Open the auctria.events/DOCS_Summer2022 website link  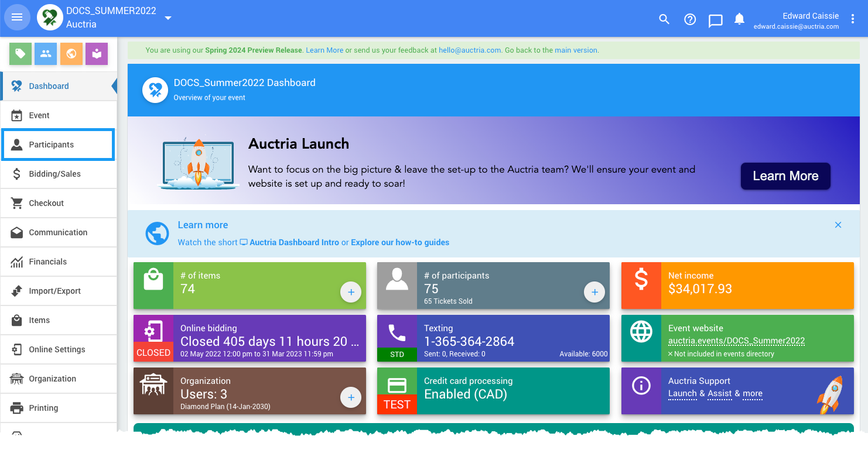tap(736, 341)
